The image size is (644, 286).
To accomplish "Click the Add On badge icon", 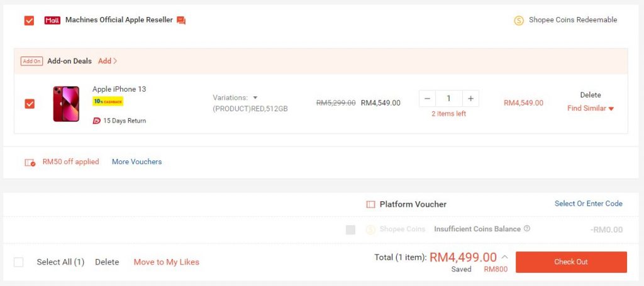I will tap(31, 61).
